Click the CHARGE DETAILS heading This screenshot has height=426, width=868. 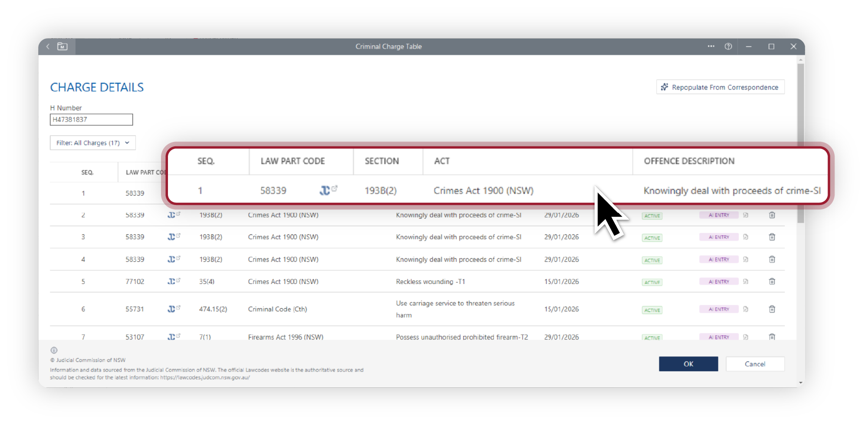[x=97, y=87]
